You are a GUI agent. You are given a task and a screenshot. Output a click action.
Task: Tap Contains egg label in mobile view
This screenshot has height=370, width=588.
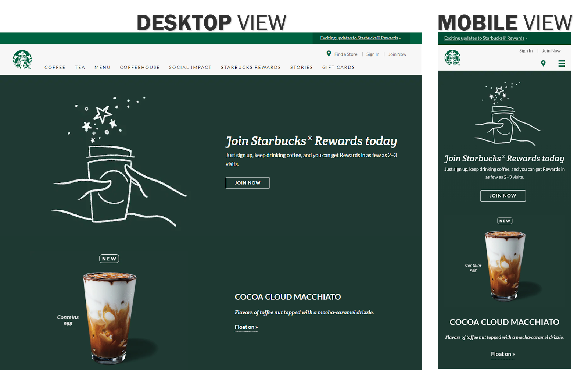pyautogui.click(x=473, y=267)
